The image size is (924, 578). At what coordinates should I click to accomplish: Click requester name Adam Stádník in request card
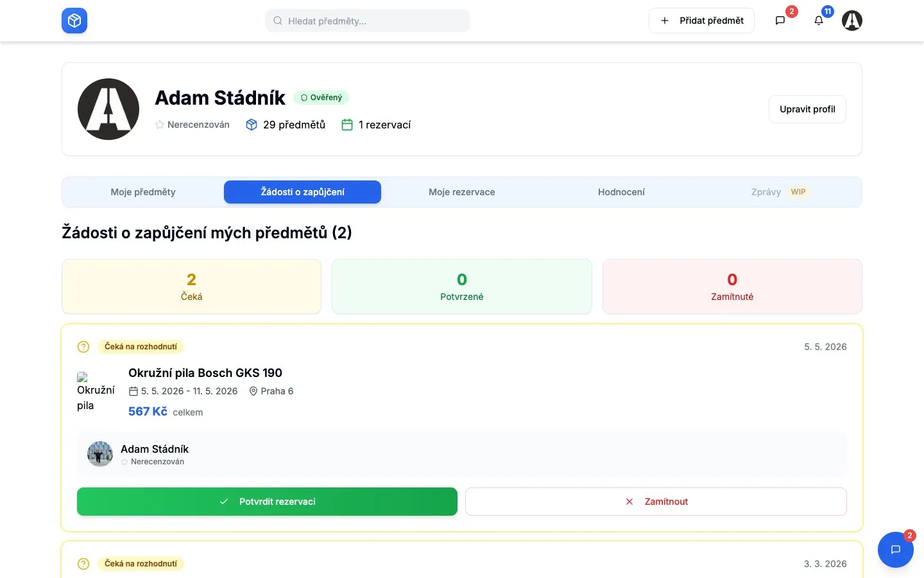click(x=155, y=449)
